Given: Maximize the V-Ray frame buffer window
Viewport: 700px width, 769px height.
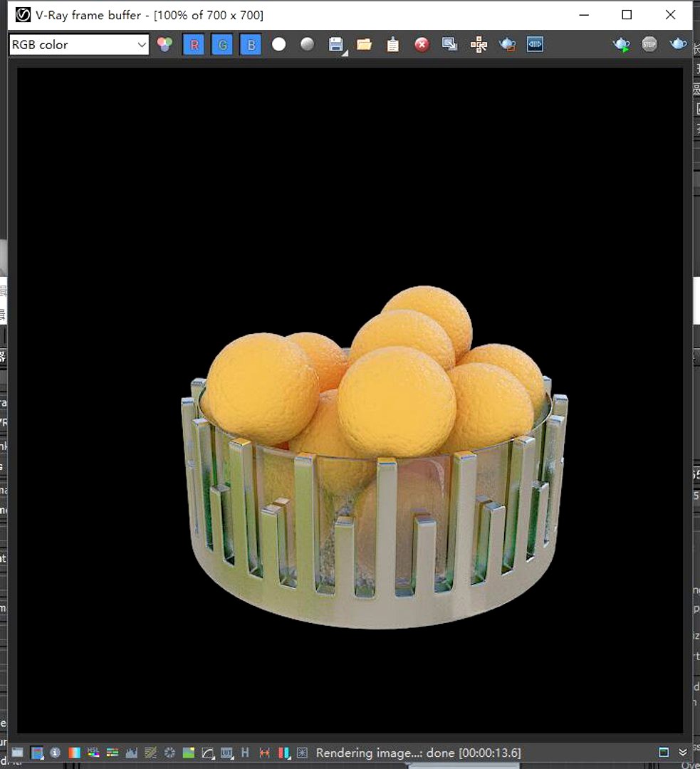Looking at the screenshot, I should coord(627,15).
